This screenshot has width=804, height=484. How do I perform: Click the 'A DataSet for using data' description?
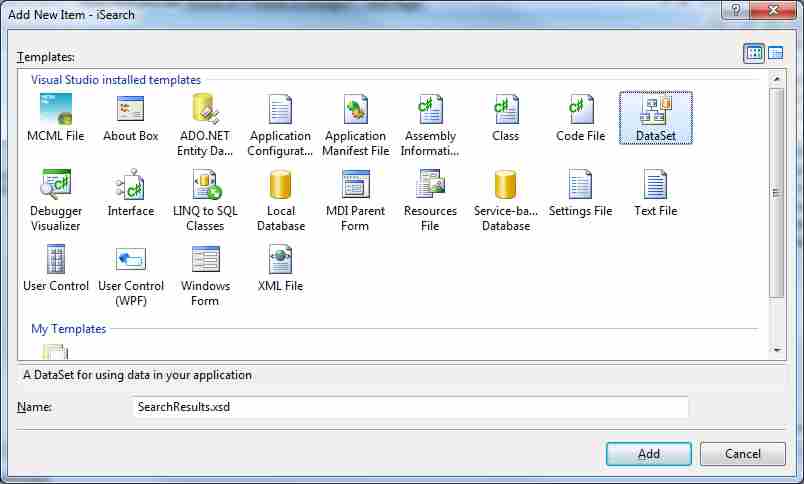click(x=137, y=375)
